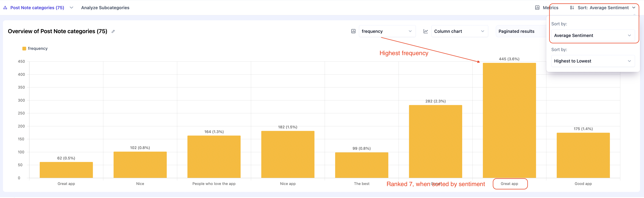The height and width of the screenshot is (198, 644).
Task: Click the bar chart icon left of frequency
Action: (353, 31)
